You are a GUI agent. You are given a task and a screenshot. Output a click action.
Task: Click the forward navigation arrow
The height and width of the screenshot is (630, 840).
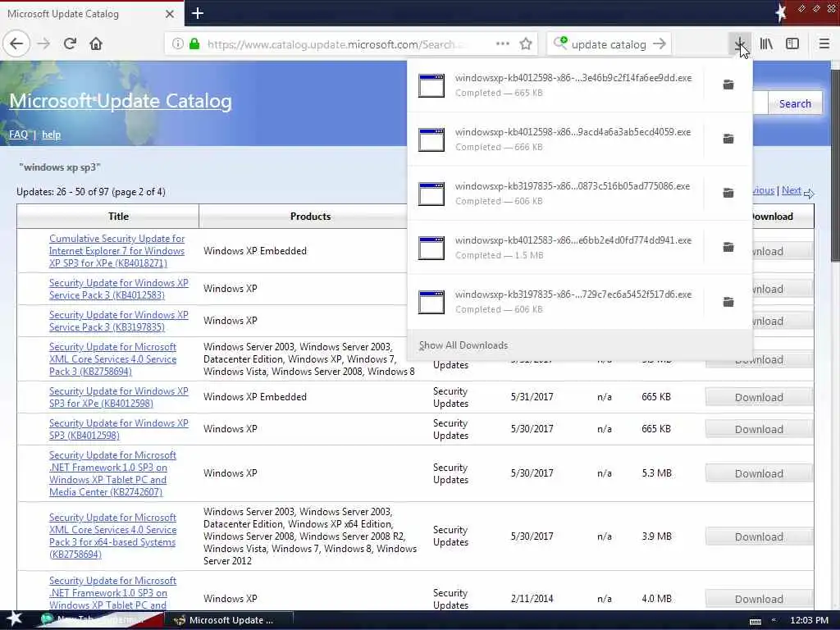(43, 44)
